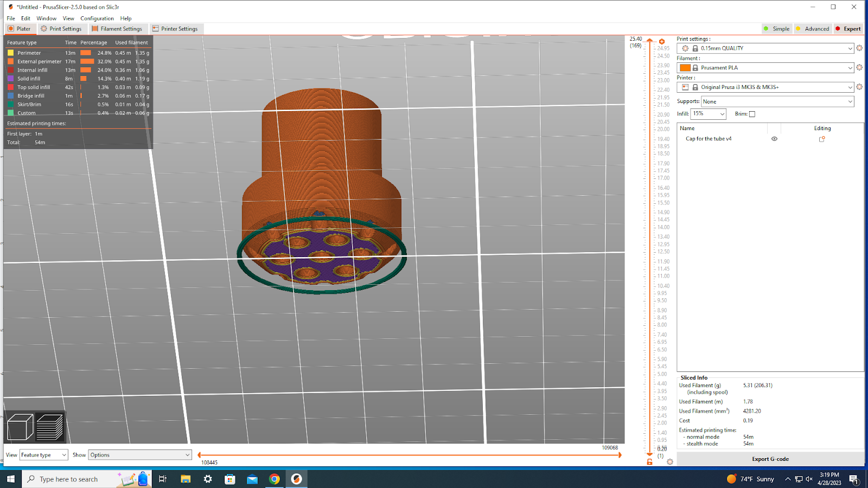Open the Show Options dropdown

(140, 455)
